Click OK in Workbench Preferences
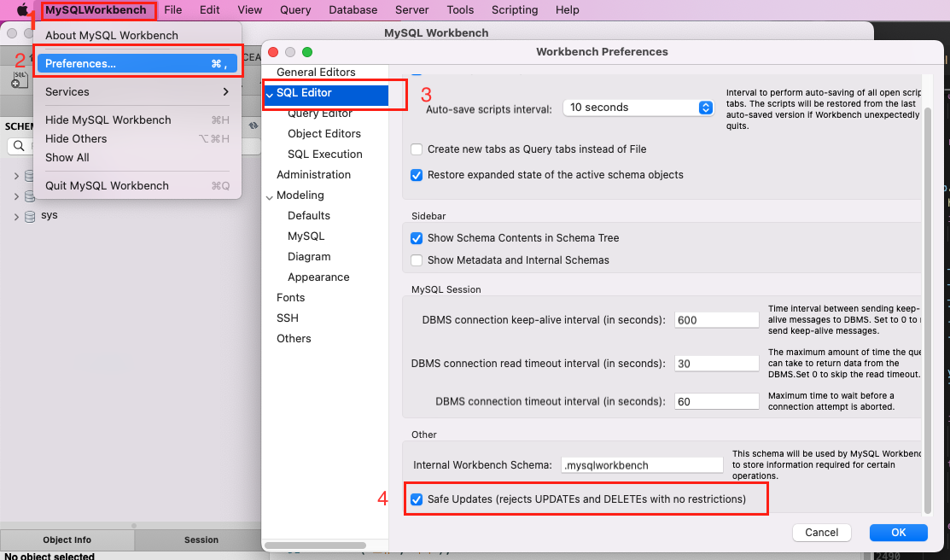The height and width of the screenshot is (560, 950). coord(899,533)
